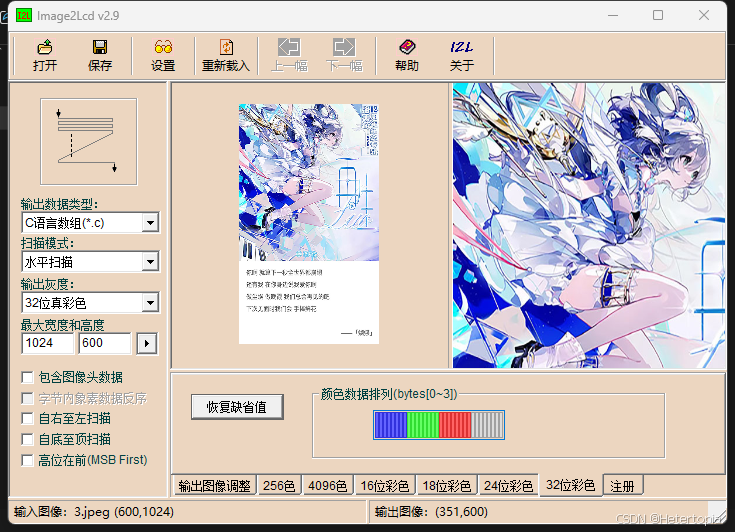Open 设置 (Settings) glasses icon
The height and width of the screenshot is (532, 735).
pos(163,47)
